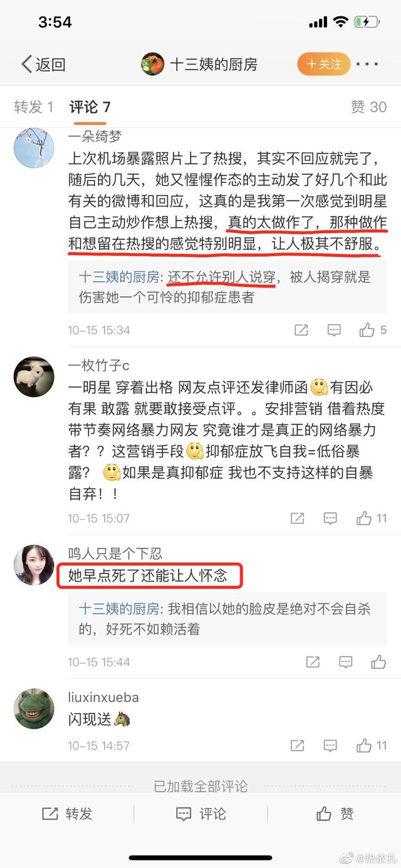Tap the bottom bar 转发 repost button
Viewport: 401px width, 868px height.
67,813
